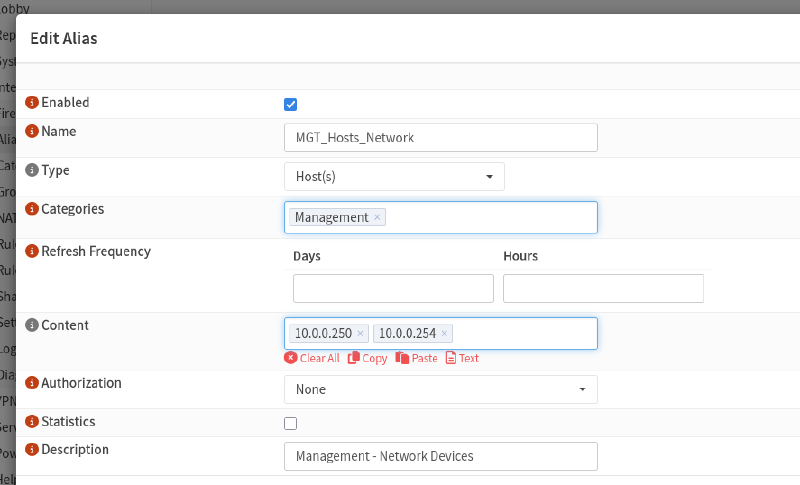Click the Management category tag text

[x=332, y=217]
